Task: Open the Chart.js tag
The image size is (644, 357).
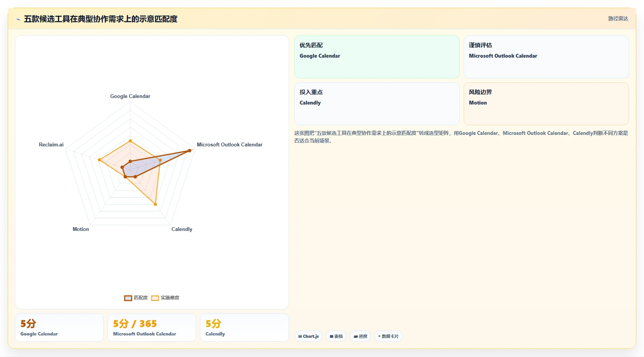Action: click(309, 336)
